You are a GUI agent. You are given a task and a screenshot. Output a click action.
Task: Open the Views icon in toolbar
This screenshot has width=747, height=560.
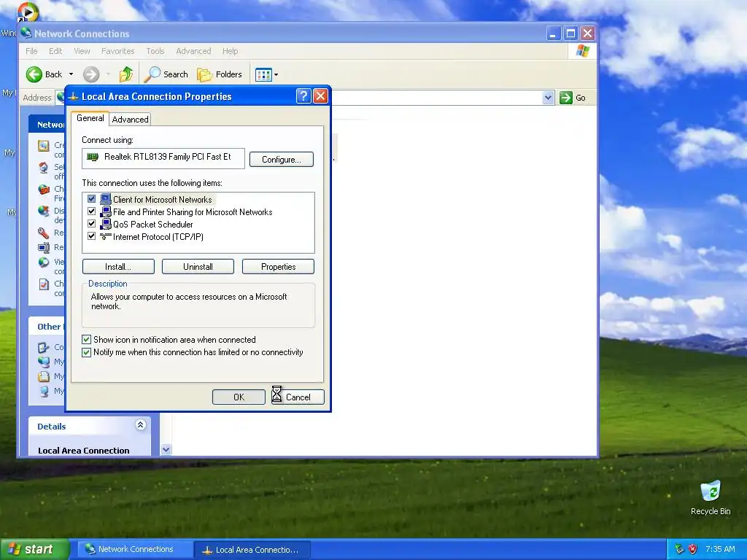tap(263, 75)
